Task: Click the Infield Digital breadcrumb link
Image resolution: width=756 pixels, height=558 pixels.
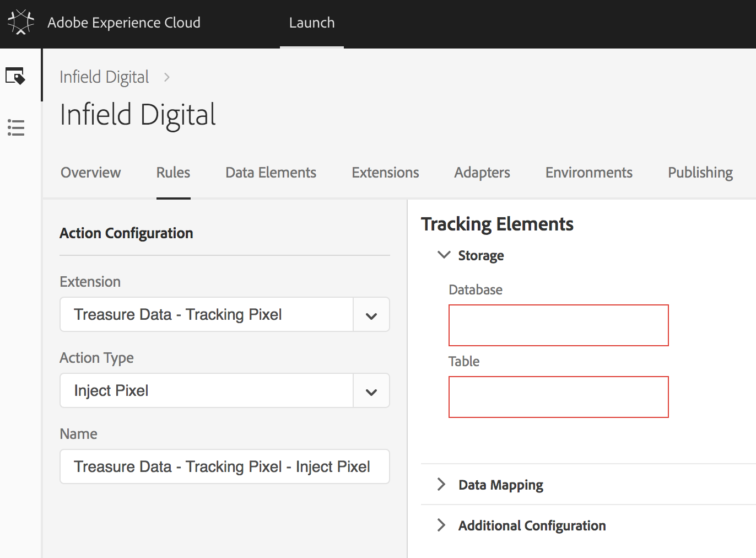Action: [x=104, y=77]
